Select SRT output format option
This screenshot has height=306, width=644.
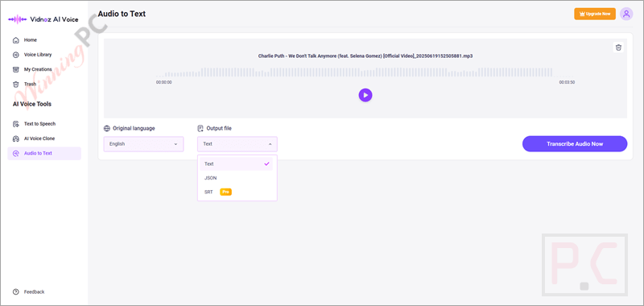click(237, 192)
